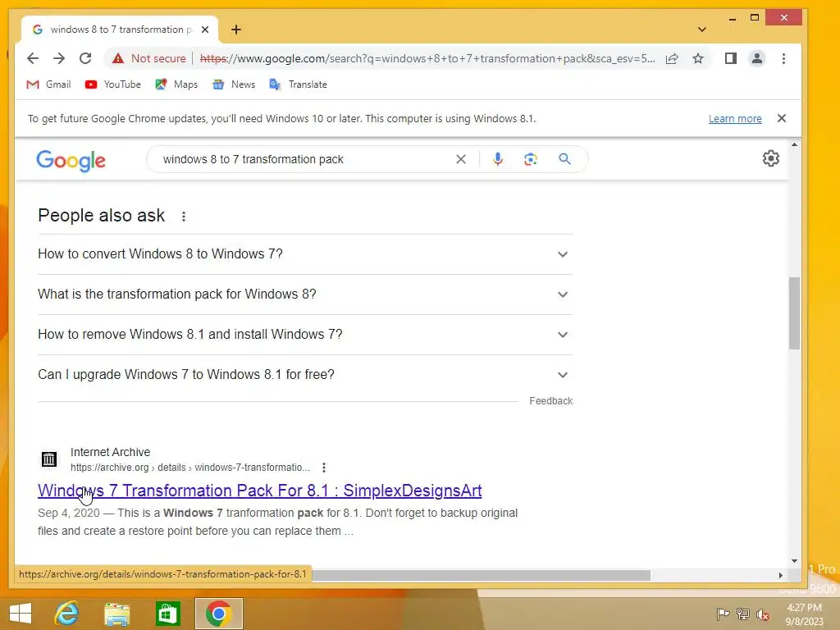840x630 pixels.
Task: Open Chrome's three-dot menu
Action: pyautogui.click(x=783, y=58)
